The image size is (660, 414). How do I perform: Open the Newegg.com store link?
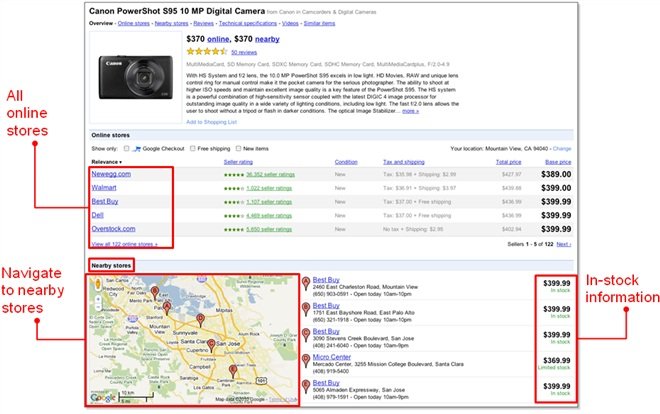pyautogui.click(x=111, y=174)
